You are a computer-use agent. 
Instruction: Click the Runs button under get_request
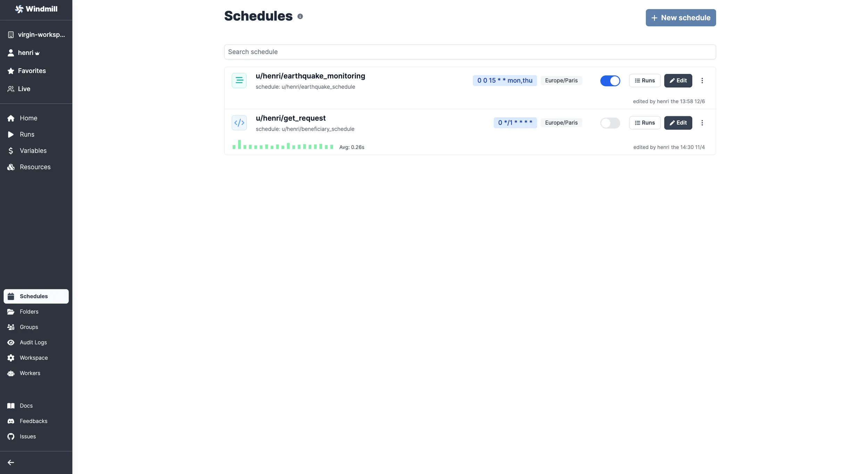click(x=645, y=123)
